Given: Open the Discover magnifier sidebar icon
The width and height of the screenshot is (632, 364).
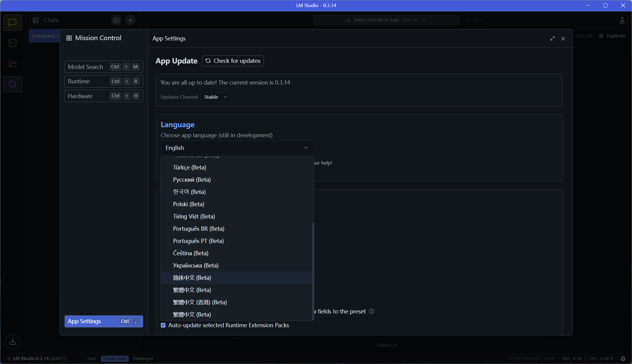Looking at the screenshot, I should (x=13, y=84).
